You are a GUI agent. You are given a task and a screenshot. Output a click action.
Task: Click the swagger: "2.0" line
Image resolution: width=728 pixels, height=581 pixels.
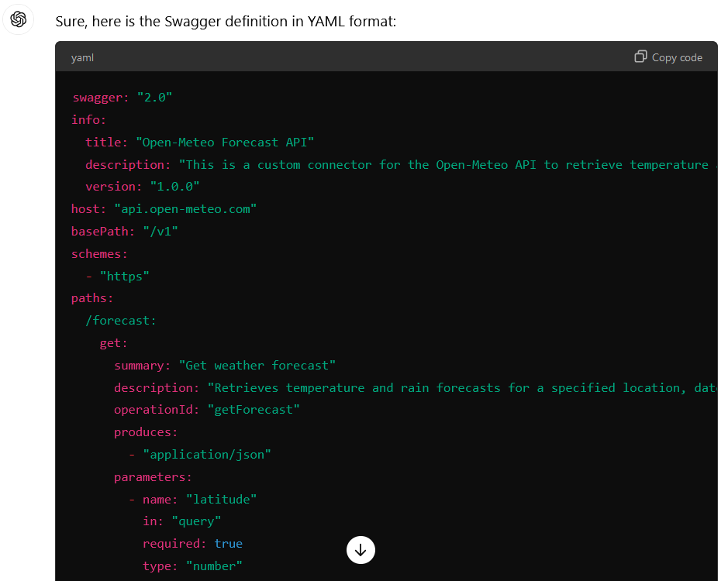122,98
